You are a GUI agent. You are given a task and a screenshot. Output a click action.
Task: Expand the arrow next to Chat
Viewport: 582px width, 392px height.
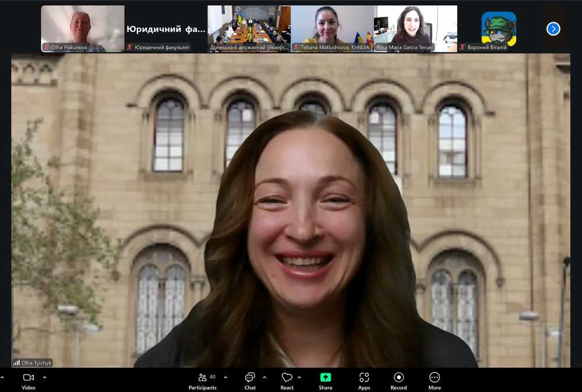264,377
